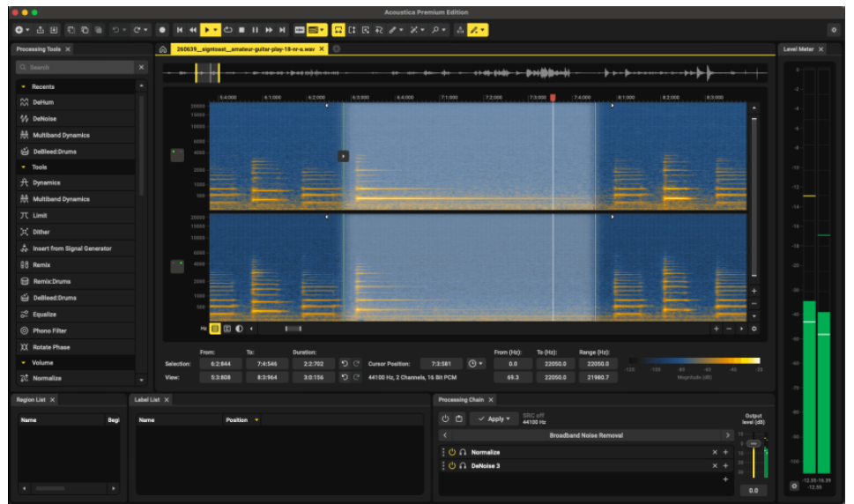Open the cursor position time format dropdown
The image size is (854, 504).
click(x=476, y=364)
